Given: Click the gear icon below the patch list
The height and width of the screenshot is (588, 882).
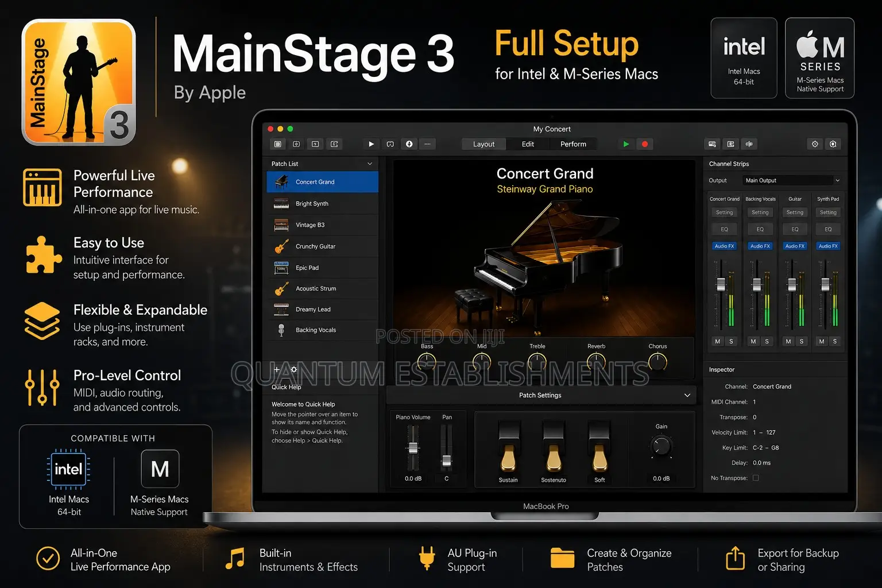Looking at the screenshot, I should [x=294, y=370].
